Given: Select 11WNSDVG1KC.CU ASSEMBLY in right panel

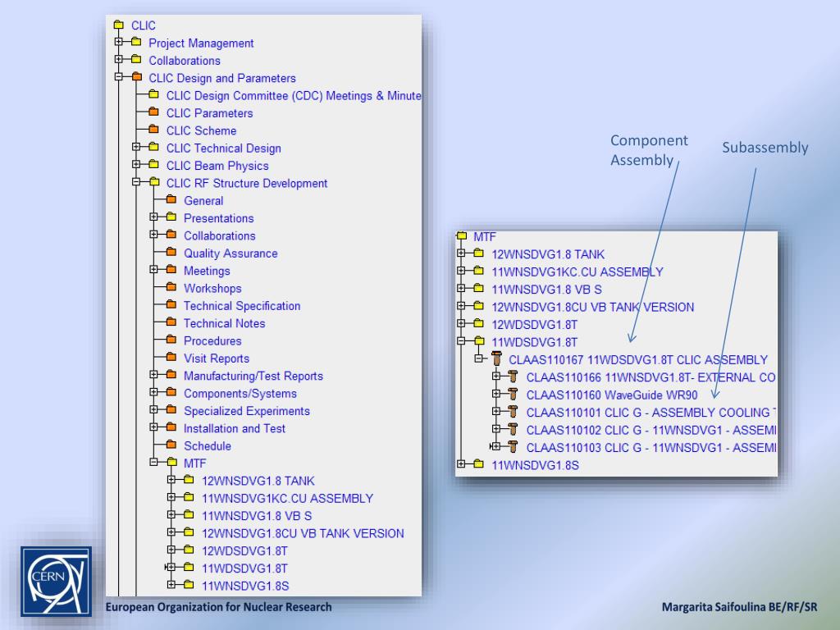Looking at the screenshot, I should (x=577, y=272).
